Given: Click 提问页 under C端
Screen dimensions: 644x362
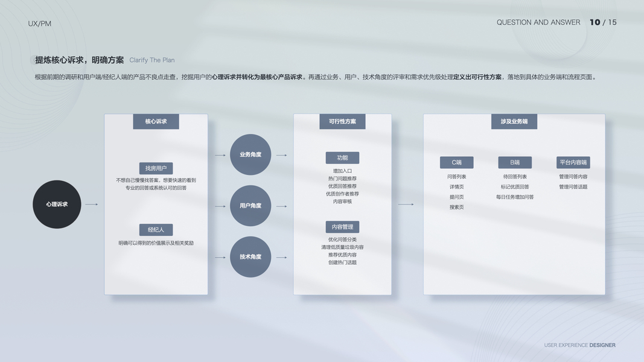Looking at the screenshot, I should (x=457, y=197).
